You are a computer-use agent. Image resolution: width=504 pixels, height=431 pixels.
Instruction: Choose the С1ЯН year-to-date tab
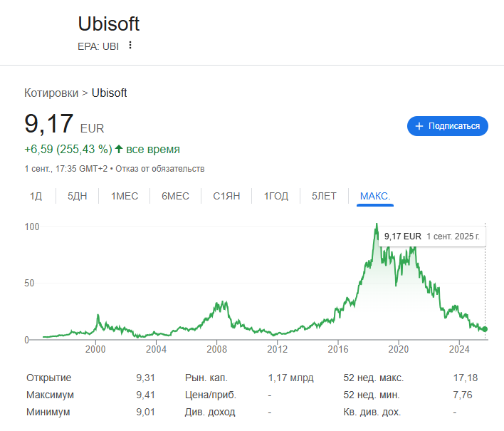[x=226, y=196]
